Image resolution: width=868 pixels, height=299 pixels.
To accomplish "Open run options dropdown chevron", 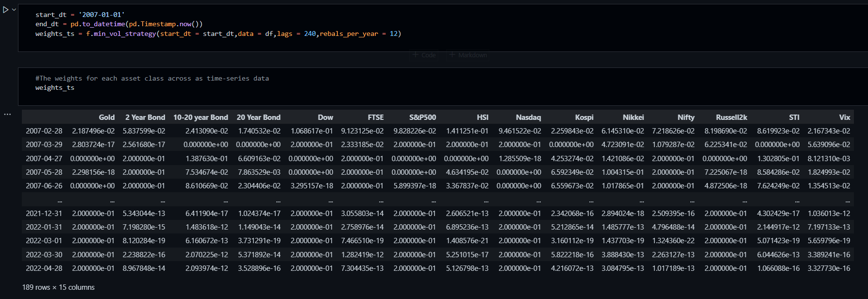I will (x=14, y=10).
